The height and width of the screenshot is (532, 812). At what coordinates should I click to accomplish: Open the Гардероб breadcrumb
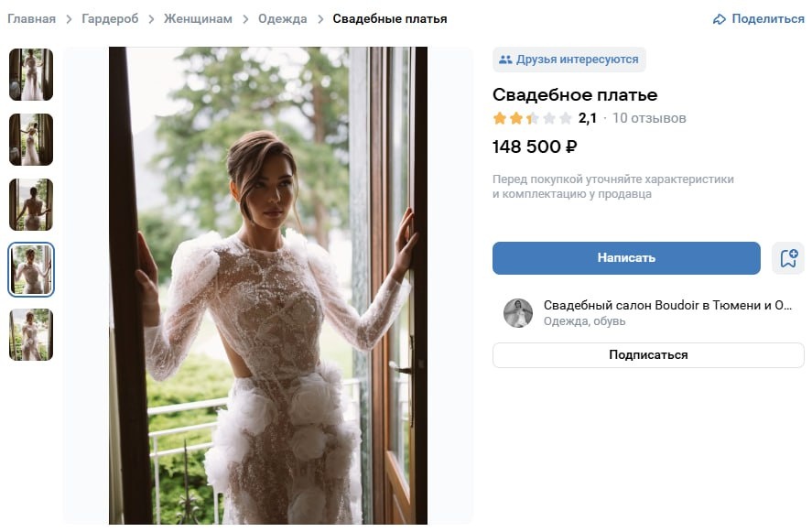click(x=110, y=19)
